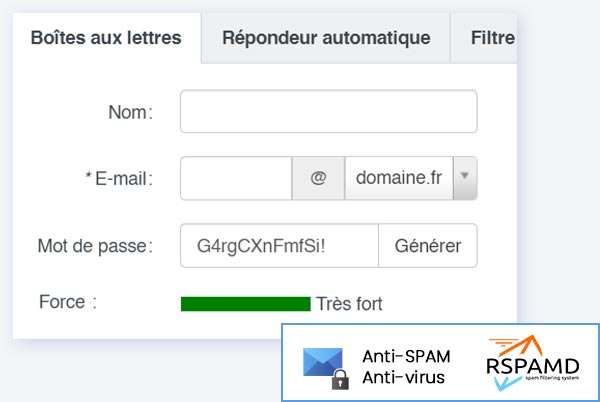Click the @ symbol addon
The width and height of the screenshot is (600, 402).
point(318,178)
